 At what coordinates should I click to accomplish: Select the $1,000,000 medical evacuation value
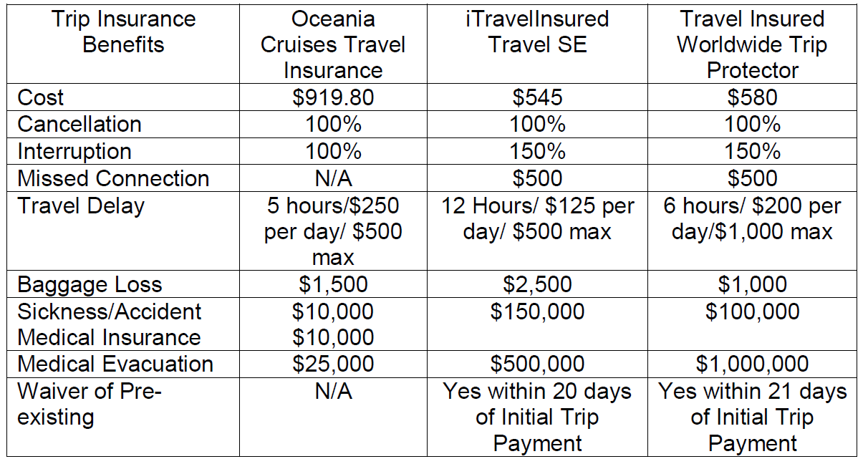coord(752,364)
